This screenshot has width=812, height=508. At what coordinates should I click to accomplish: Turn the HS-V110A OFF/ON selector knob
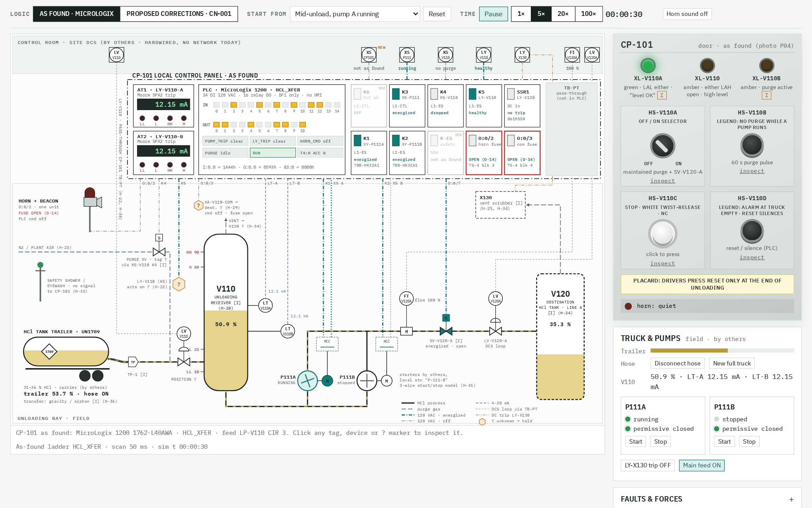pyautogui.click(x=662, y=146)
